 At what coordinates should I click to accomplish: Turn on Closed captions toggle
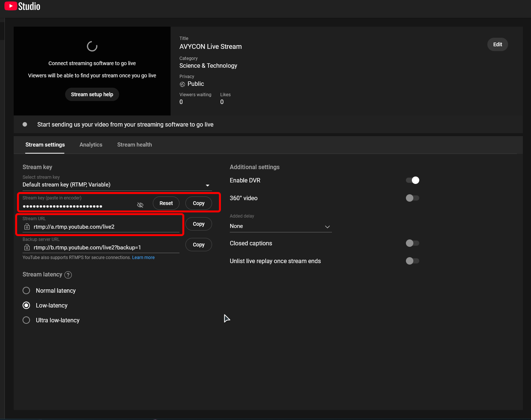pos(413,243)
